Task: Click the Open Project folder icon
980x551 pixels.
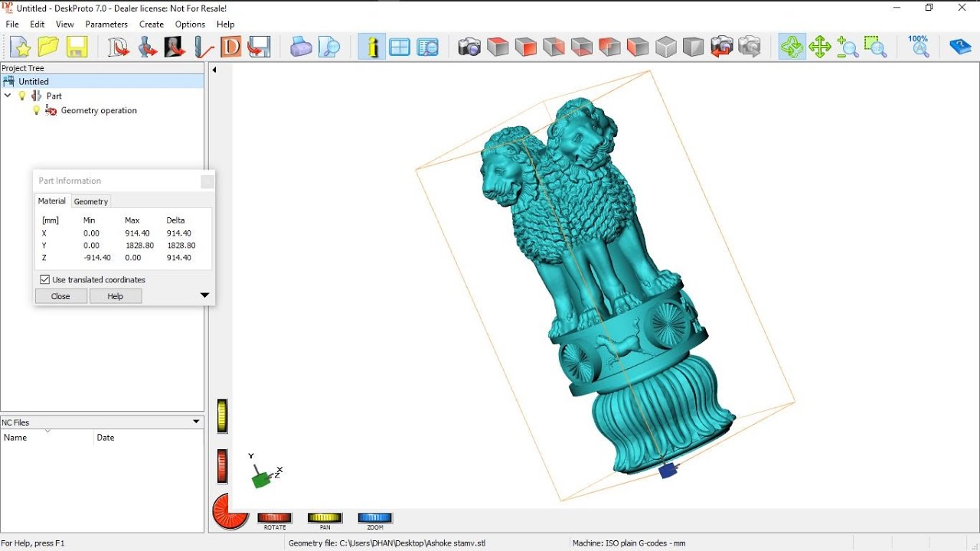Action: click(48, 47)
